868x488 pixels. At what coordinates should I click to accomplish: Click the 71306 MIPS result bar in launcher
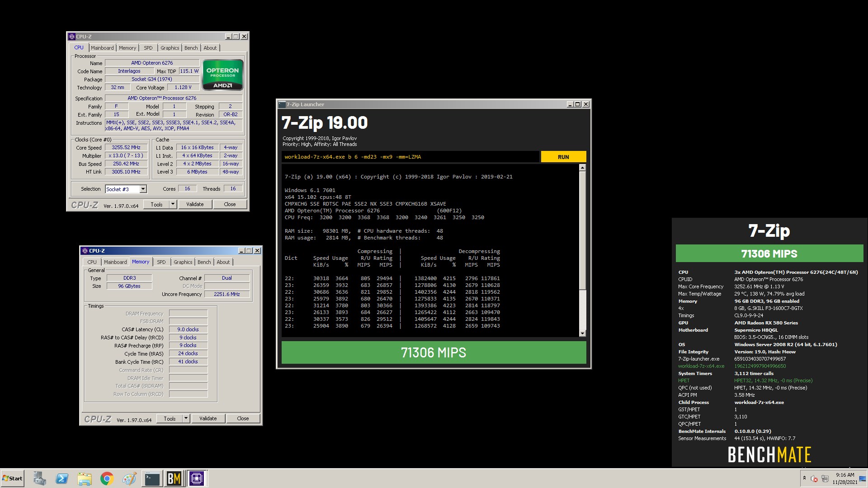pyautogui.click(x=434, y=352)
